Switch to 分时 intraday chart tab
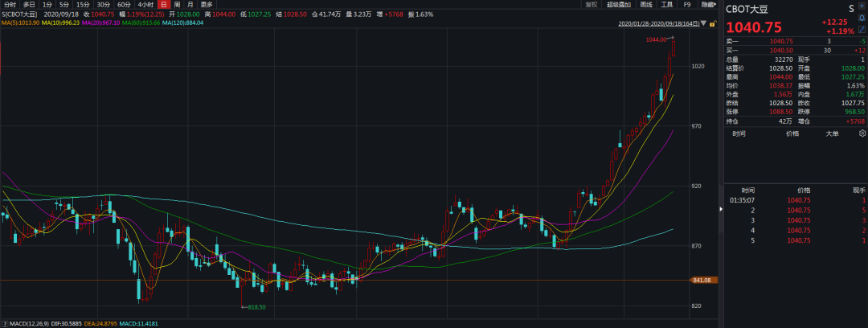This screenshot has width=868, height=328. (x=10, y=5)
